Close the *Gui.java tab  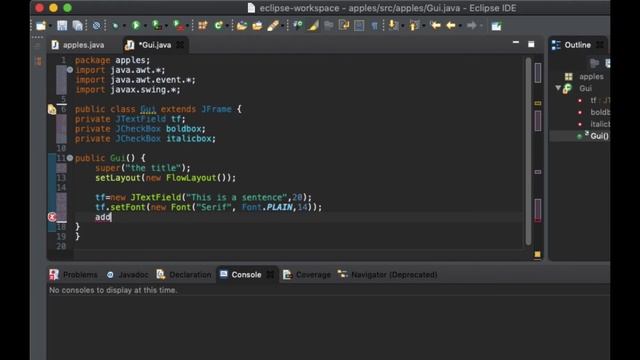click(x=180, y=45)
